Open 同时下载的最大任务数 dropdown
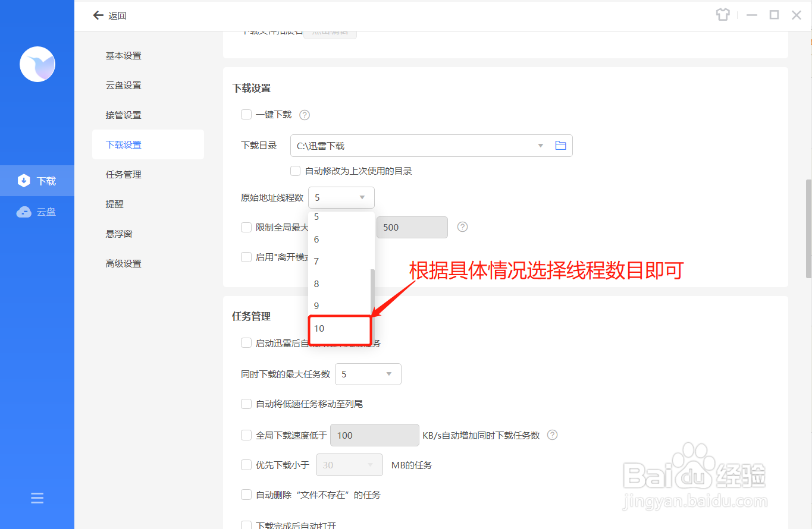This screenshot has width=812, height=529. 368,374
